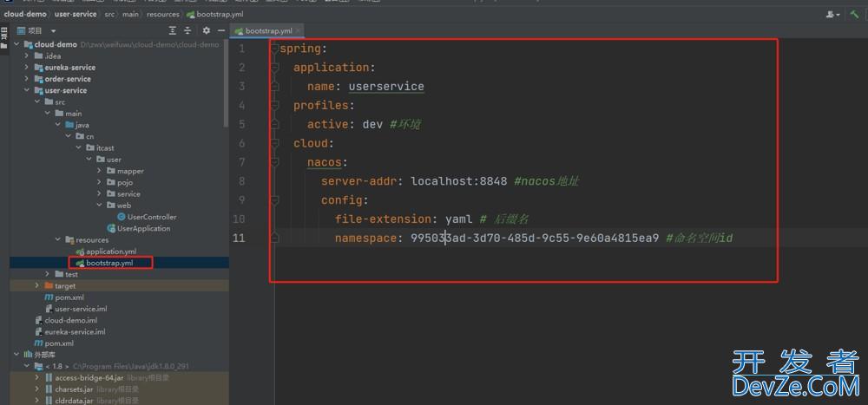Click the JDK 1.8 library icon
868x405 pixels.
[38, 366]
